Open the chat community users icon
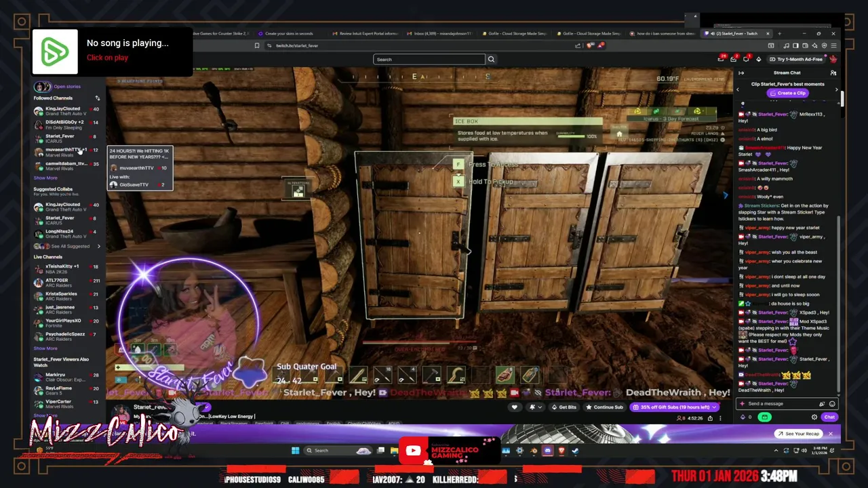 [833, 73]
